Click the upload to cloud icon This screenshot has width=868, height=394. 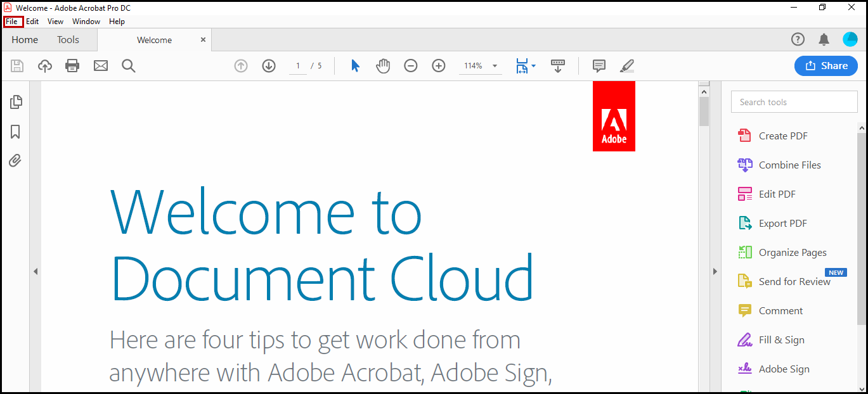point(45,66)
